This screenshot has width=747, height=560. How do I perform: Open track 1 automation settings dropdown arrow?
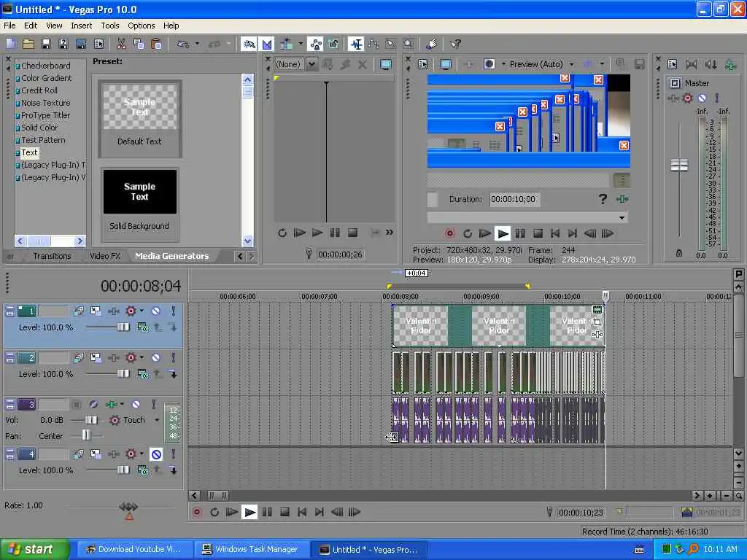click(142, 311)
